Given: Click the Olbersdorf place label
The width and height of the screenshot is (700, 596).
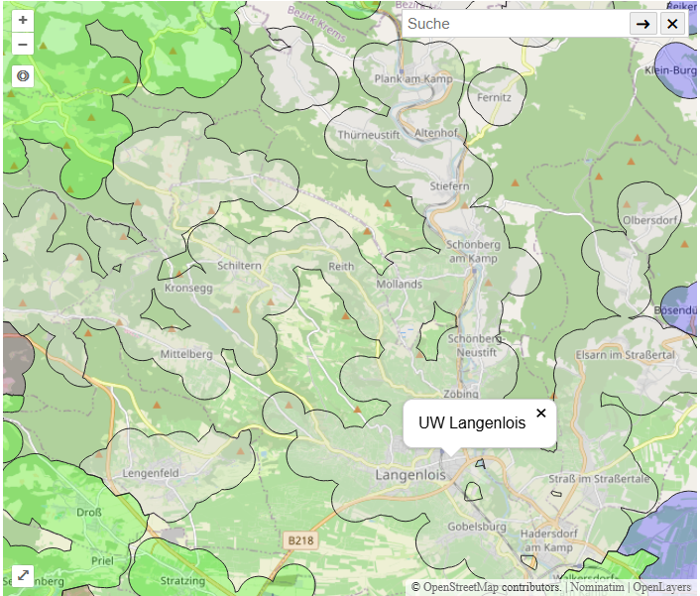Looking at the screenshot, I should pyautogui.click(x=649, y=220).
